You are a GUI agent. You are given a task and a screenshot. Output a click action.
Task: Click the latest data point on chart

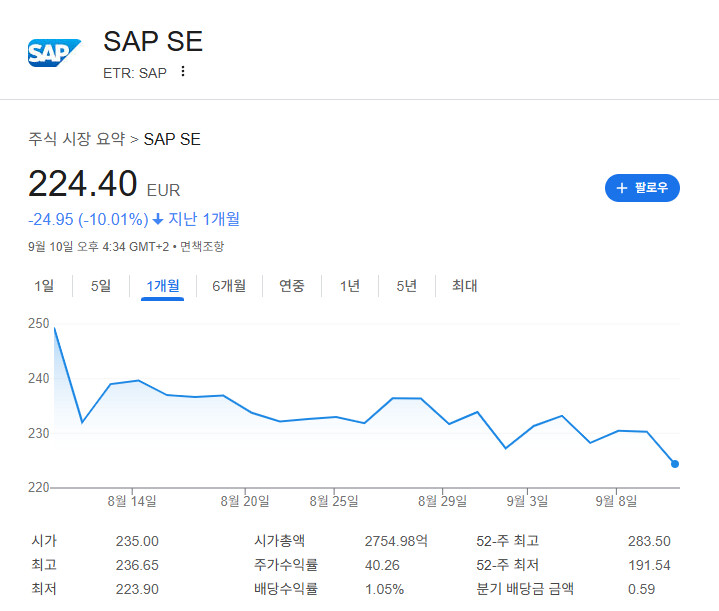tap(675, 463)
